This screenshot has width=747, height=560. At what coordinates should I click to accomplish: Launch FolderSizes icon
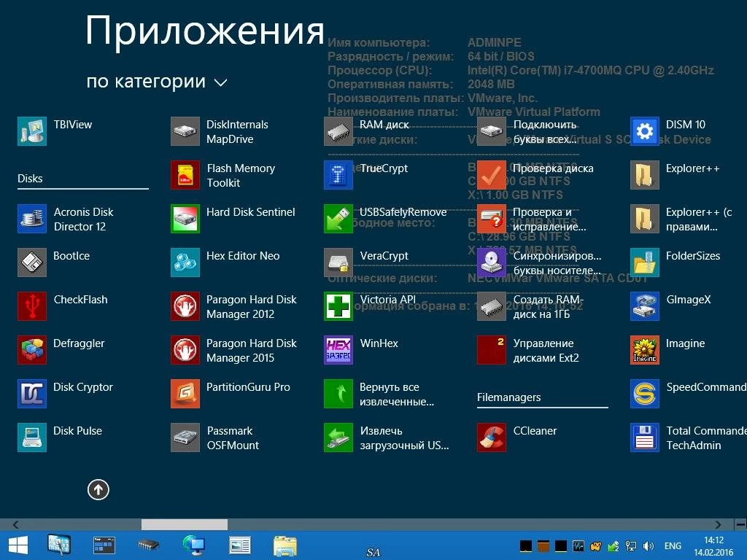[x=645, y=262]
